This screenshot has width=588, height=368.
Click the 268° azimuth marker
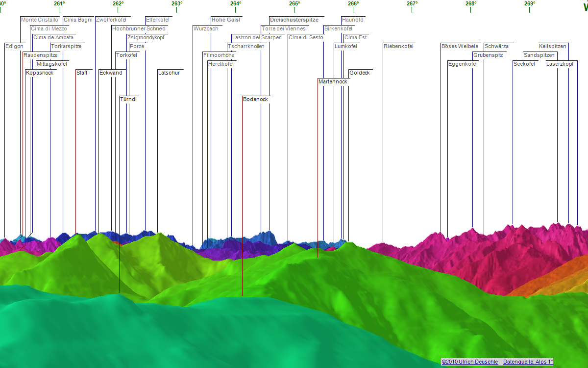(470, 4)
